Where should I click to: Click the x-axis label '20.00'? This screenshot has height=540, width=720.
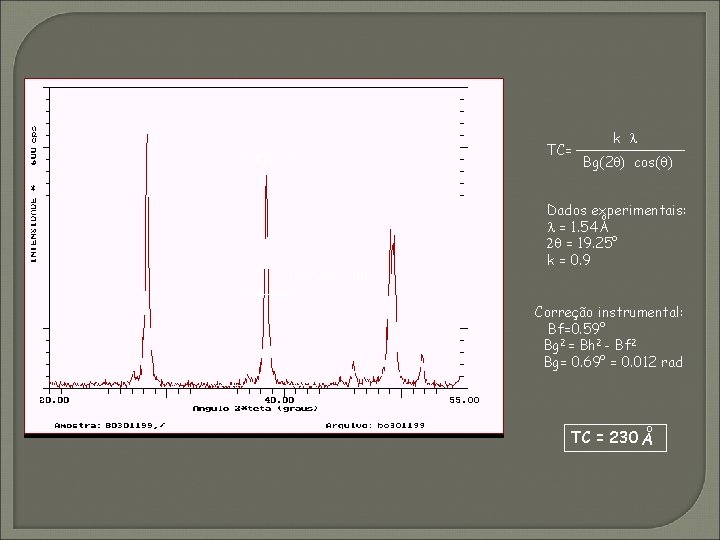[x=54, y=400]
